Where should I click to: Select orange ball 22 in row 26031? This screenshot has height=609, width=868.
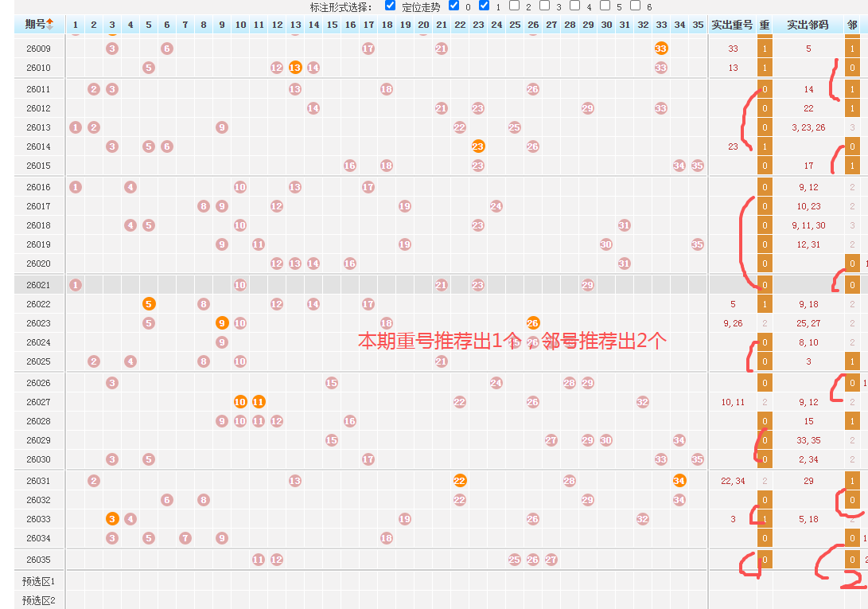[460, 480]
